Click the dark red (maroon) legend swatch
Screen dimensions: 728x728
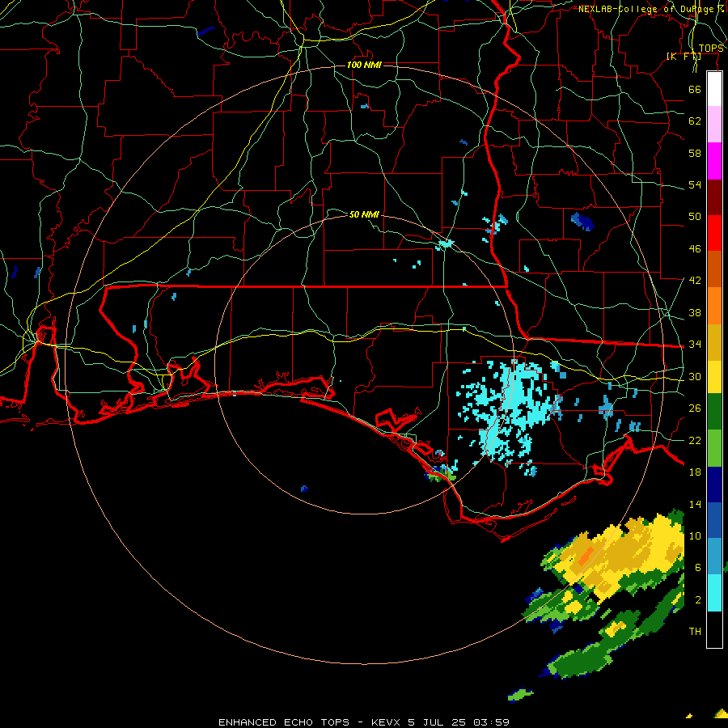(714, 197)
